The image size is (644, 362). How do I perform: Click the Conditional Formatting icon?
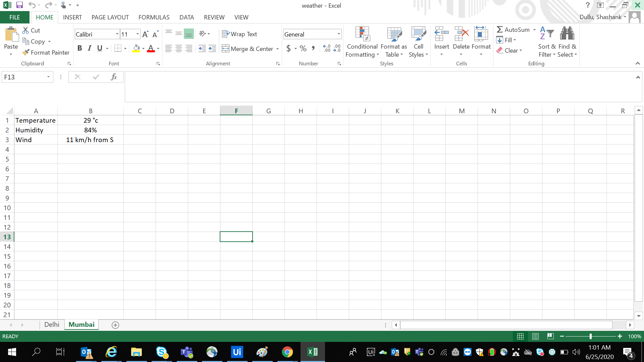click(x=362, y=34)
